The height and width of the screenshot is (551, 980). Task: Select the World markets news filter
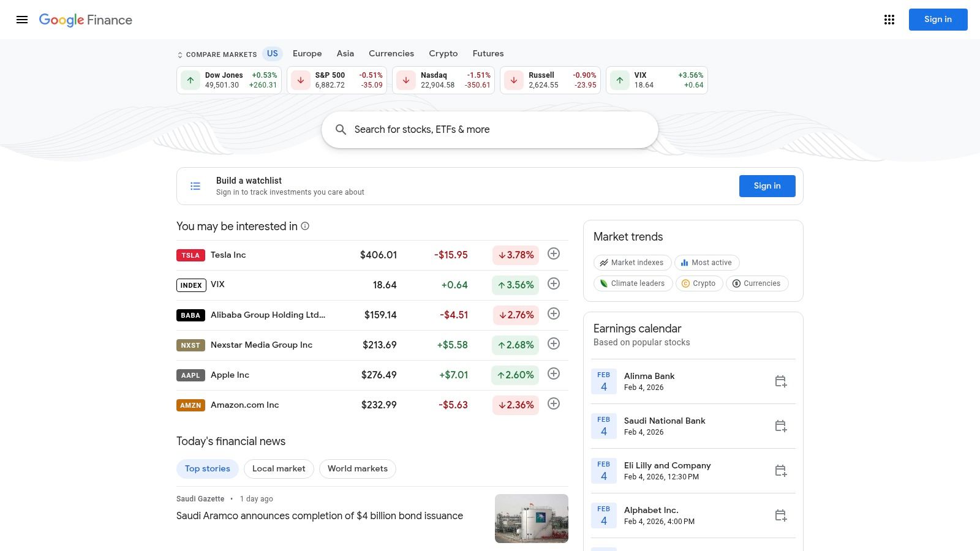click(358, 469)
